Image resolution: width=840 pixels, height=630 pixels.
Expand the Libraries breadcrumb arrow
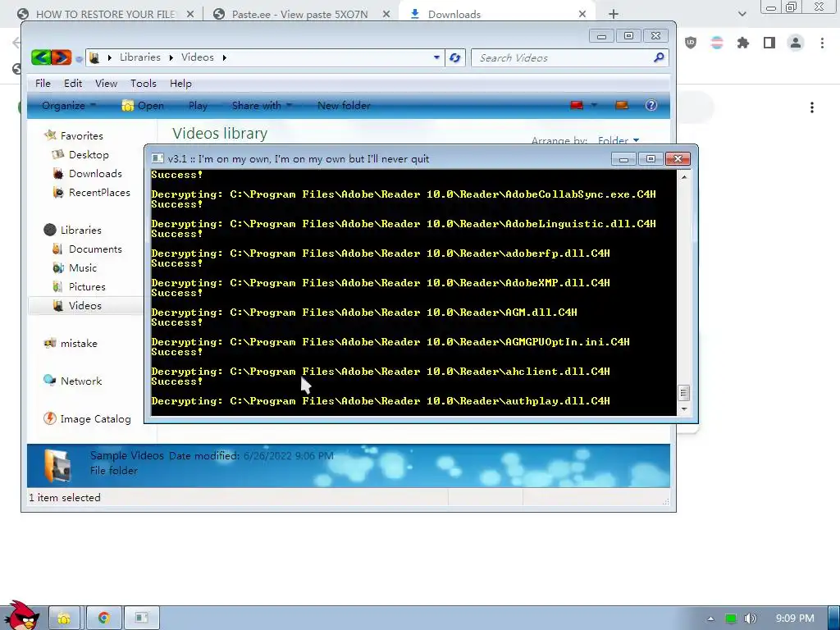tap(171, 57)
